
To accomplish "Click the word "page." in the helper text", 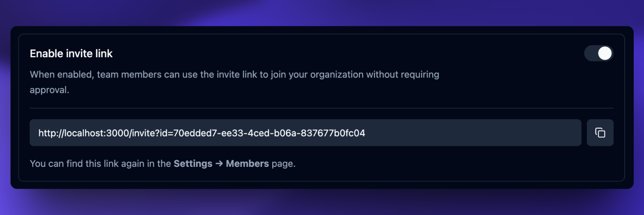I will (284, 164).
